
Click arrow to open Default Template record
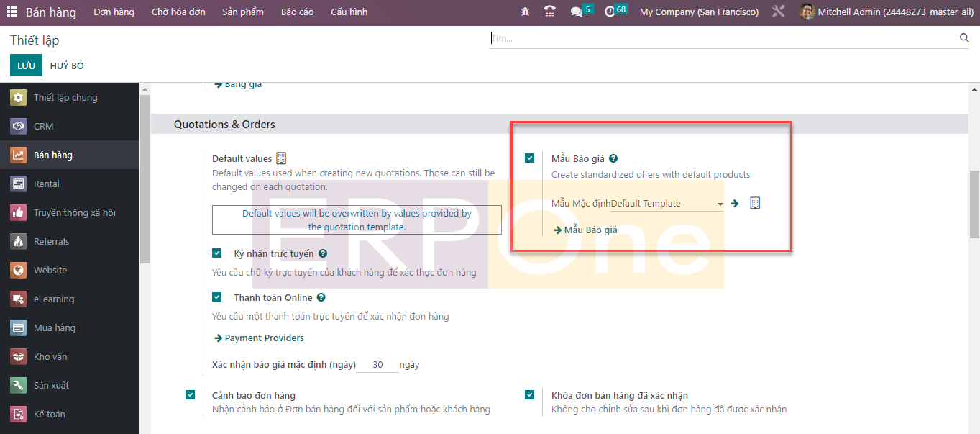[735, 204]
